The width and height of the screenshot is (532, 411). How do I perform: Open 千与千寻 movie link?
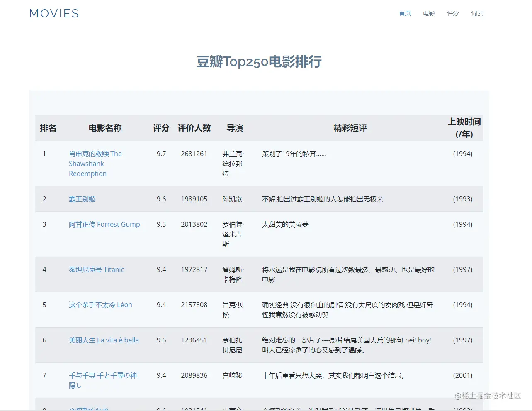tap(103, 380)
